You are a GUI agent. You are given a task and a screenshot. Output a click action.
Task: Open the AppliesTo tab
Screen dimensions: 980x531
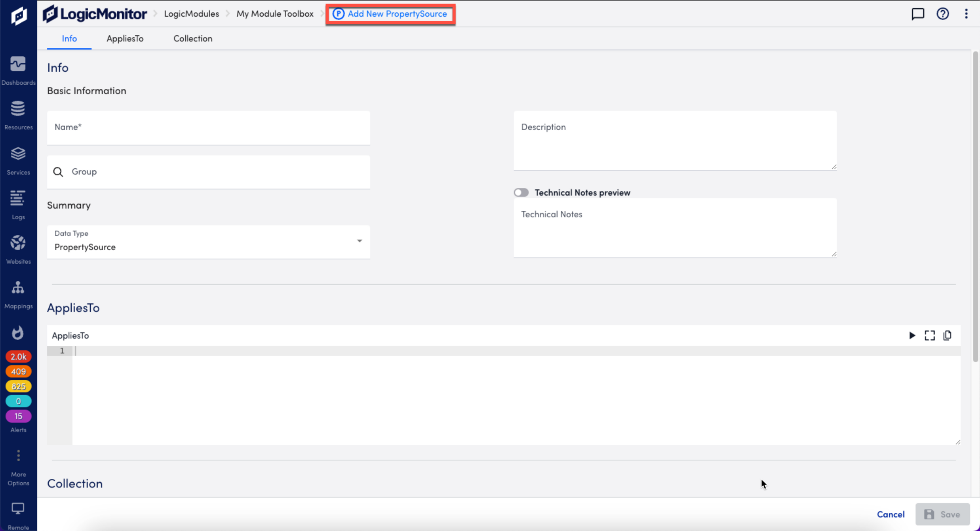(125, 38)
